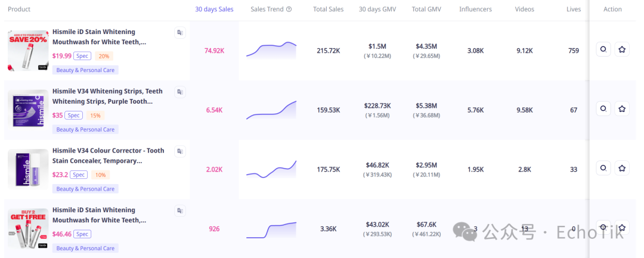Viewport: 644px width, 258px height.
Task: Click translate icon for Hismile iD mouthwash $19.99
Action: point(180,33)
